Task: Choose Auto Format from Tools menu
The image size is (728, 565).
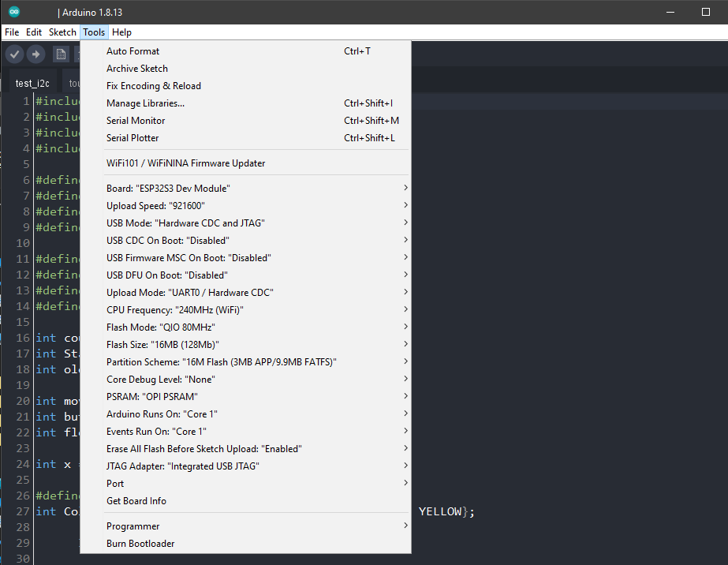Action: (245, 51)
